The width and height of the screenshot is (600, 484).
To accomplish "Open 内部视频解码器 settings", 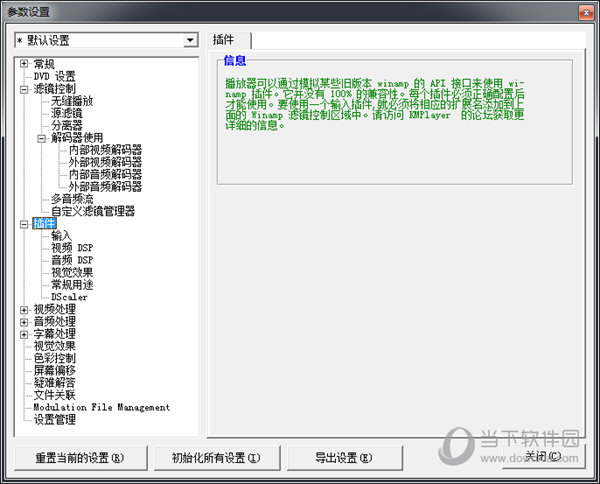I will click(x=105, y=150).
